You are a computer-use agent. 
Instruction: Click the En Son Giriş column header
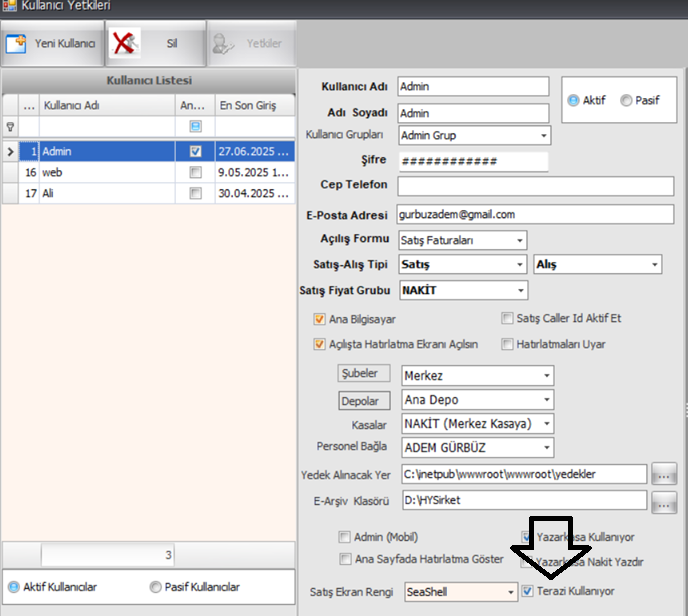tap(254, 105)
